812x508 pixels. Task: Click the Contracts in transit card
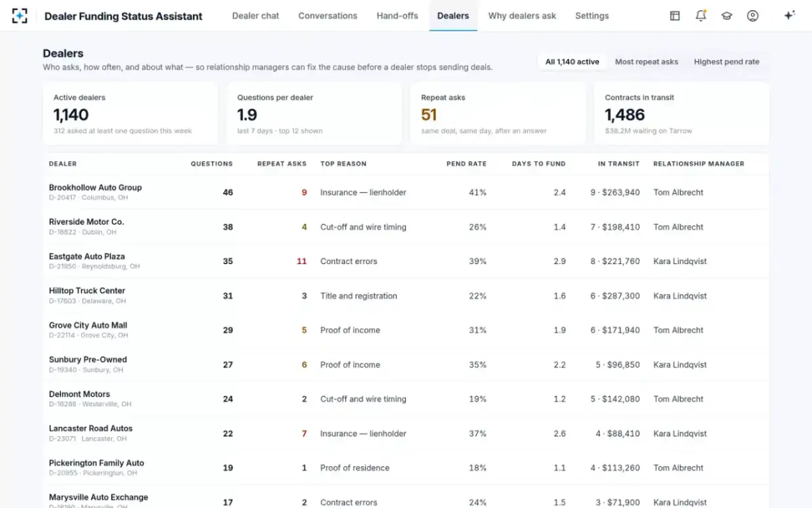click(681, 113)
